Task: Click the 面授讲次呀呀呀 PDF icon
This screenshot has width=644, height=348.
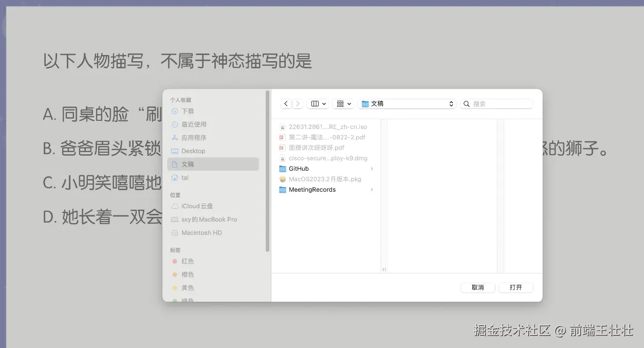Action: tap(282, 148)
